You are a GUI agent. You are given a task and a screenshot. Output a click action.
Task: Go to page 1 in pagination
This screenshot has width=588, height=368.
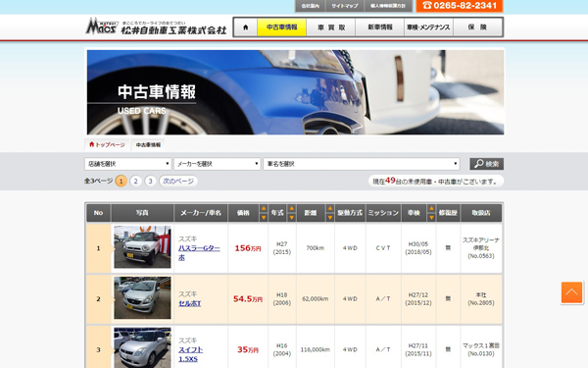click(121, 181)
